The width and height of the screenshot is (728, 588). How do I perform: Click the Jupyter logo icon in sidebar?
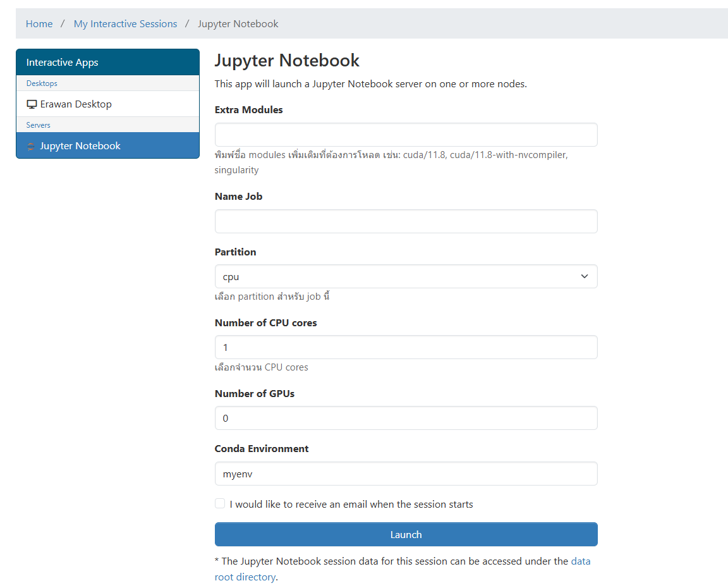(x=32, y=146)
